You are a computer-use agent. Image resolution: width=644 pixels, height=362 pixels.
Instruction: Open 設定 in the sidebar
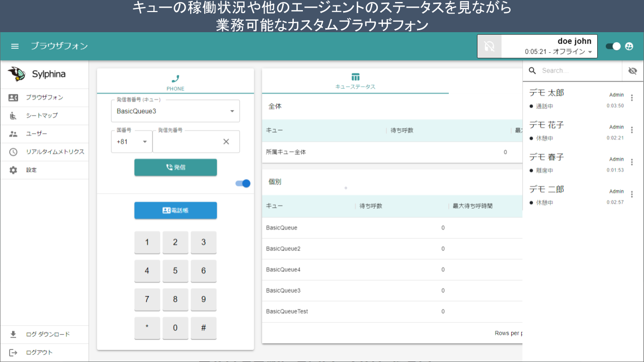coord(44,170)
